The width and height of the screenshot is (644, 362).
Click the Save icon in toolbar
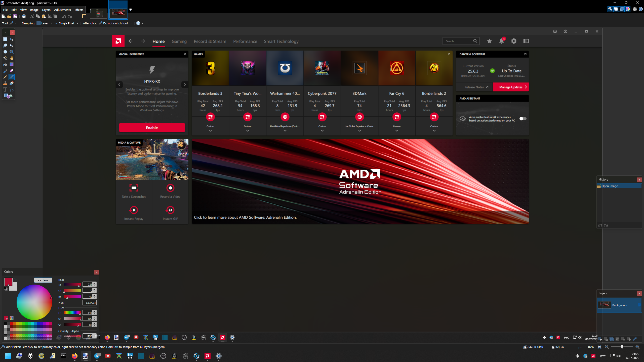[15, 17]
